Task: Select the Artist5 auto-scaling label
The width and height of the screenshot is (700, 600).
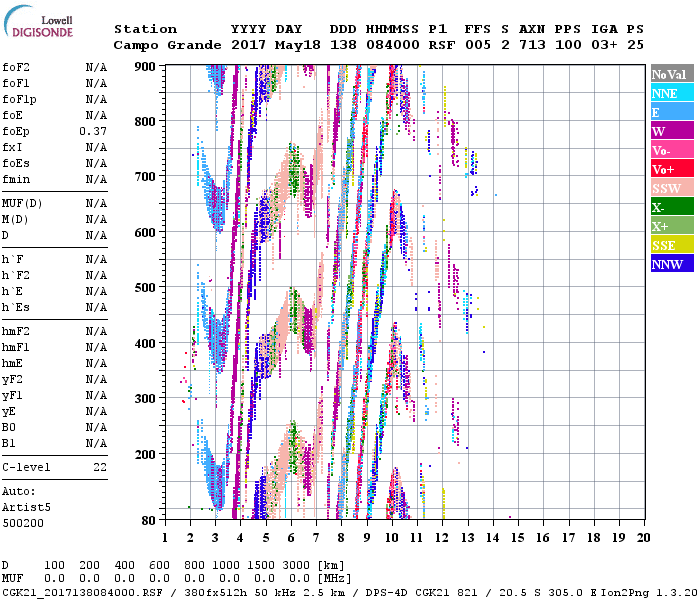Action: (22, 507)
